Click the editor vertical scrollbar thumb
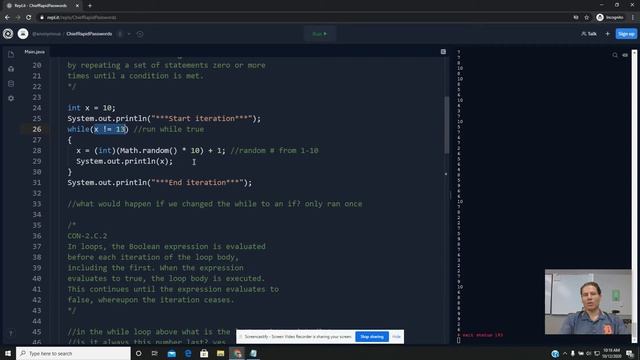 point(447,124)
